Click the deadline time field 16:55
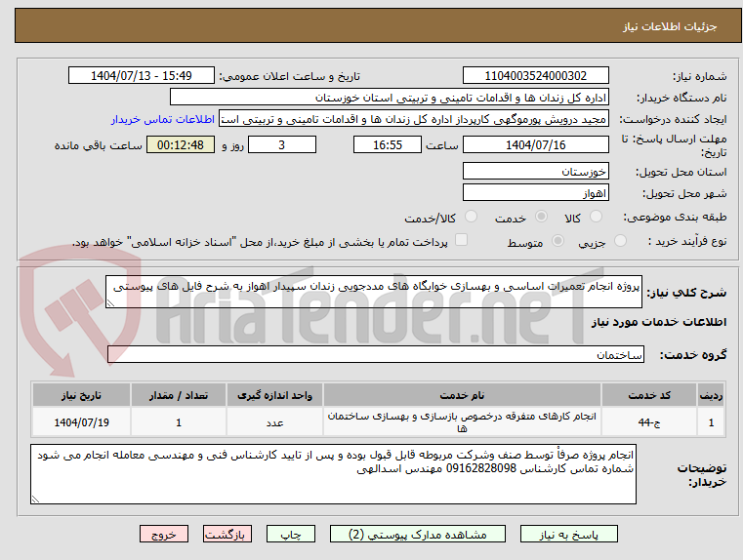Screen dimensions: 743x560 (x=388, y=144)
